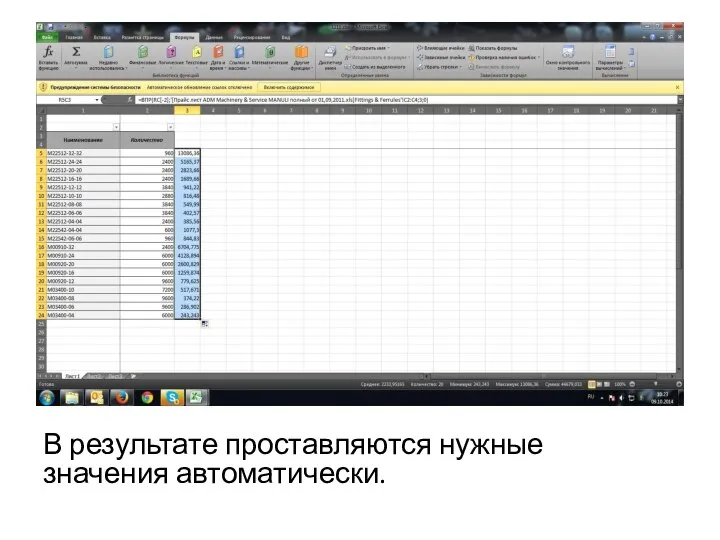Click the Calculate Sheet icon
Viewport: 720px width, 540px height.
[632, 64]
